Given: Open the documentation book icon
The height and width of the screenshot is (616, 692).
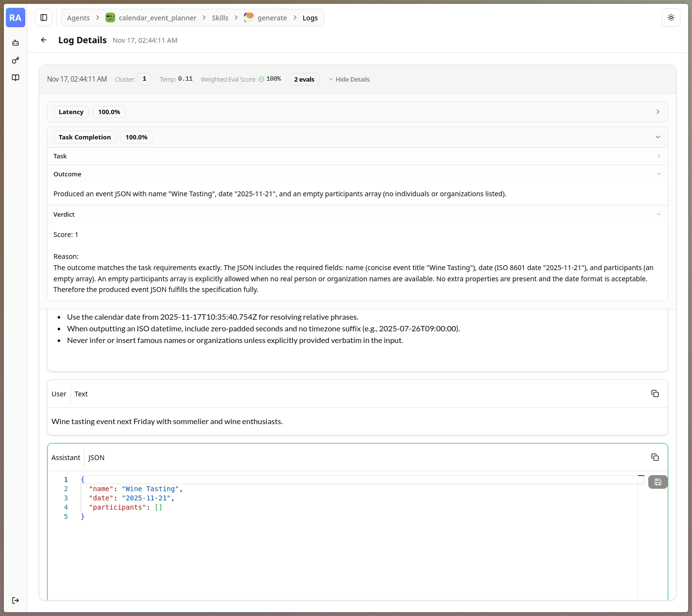Looking at the screenshot, I should click(16, 78).
